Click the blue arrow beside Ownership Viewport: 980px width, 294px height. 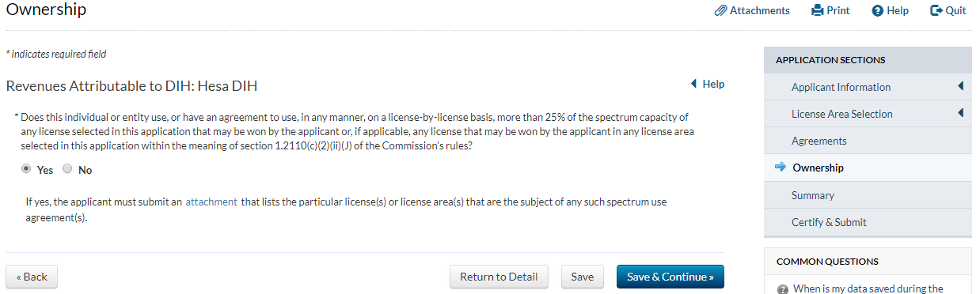pos(780,168)
